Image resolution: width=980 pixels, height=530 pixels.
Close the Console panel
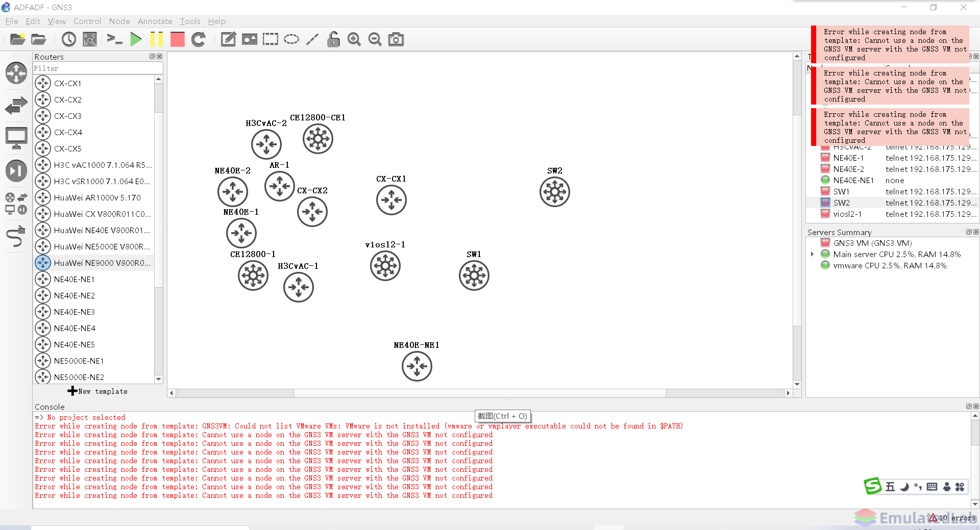[x=976, y=407]
